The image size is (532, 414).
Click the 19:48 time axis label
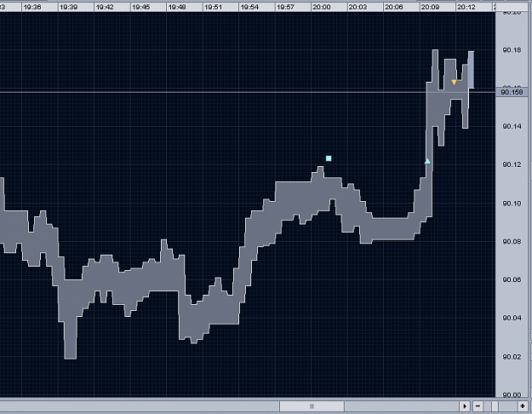coord(177,7)
